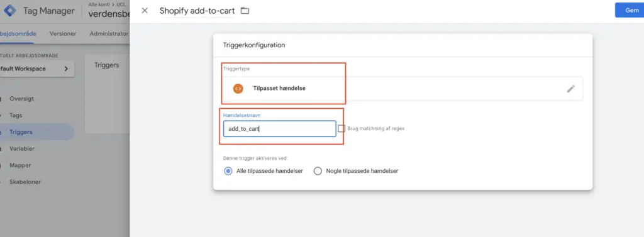Open the Administrator tab
Image resolution: width=644 pixels, height=237 pixels.
tap(109, 34)
